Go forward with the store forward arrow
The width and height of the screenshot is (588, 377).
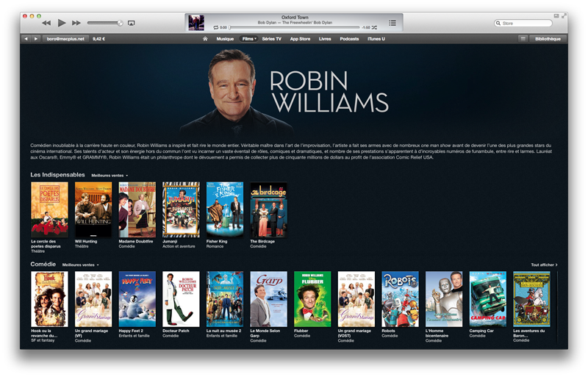[35, 39]
